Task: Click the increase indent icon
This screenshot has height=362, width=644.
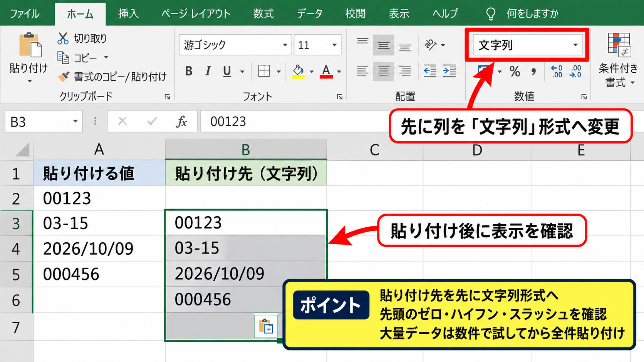Action: pos(449,71)
